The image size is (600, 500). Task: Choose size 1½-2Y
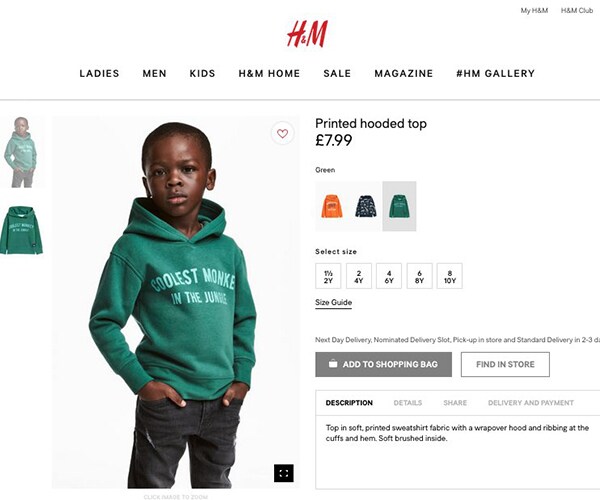(328, 276)
